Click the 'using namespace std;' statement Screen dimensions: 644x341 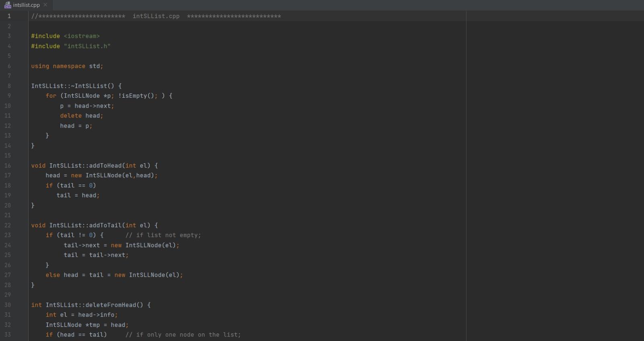67,66
